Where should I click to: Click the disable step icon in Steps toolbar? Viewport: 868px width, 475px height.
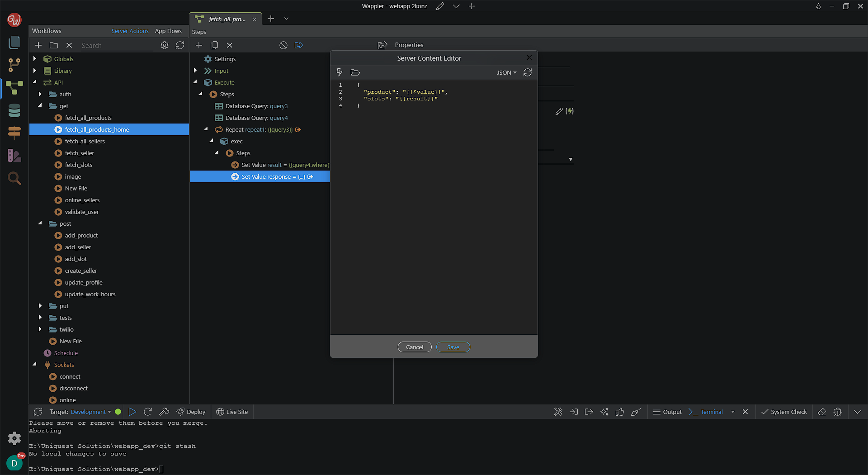coord(283,45)
